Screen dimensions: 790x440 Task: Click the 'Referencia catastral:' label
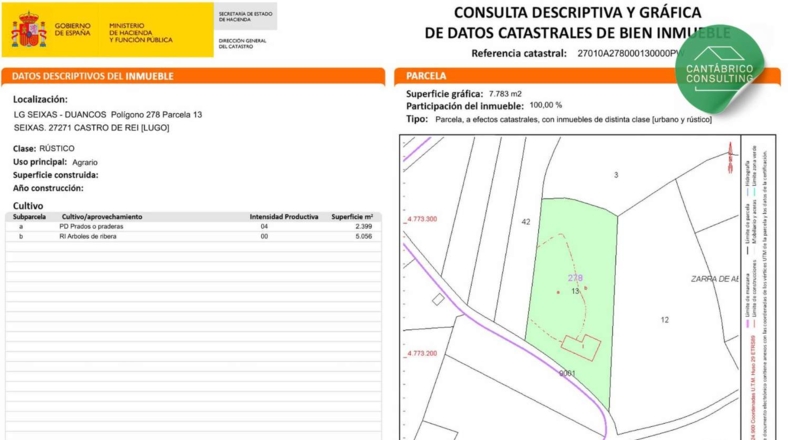click(x=519, y=53)
